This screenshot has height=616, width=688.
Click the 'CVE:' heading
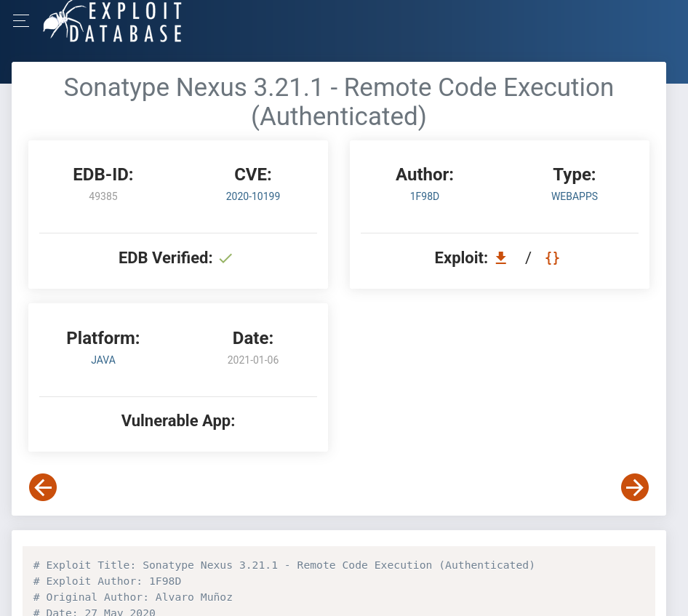click(253, 175)
